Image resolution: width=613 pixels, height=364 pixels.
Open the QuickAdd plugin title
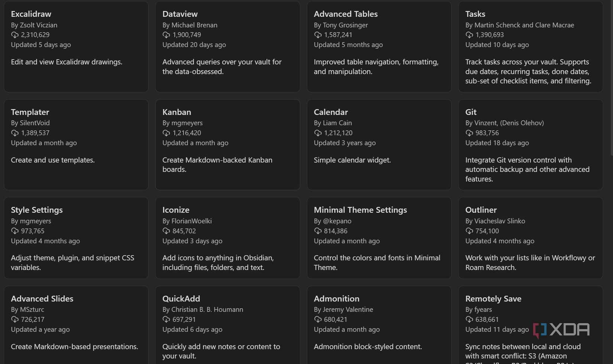(x=181, y=299)
